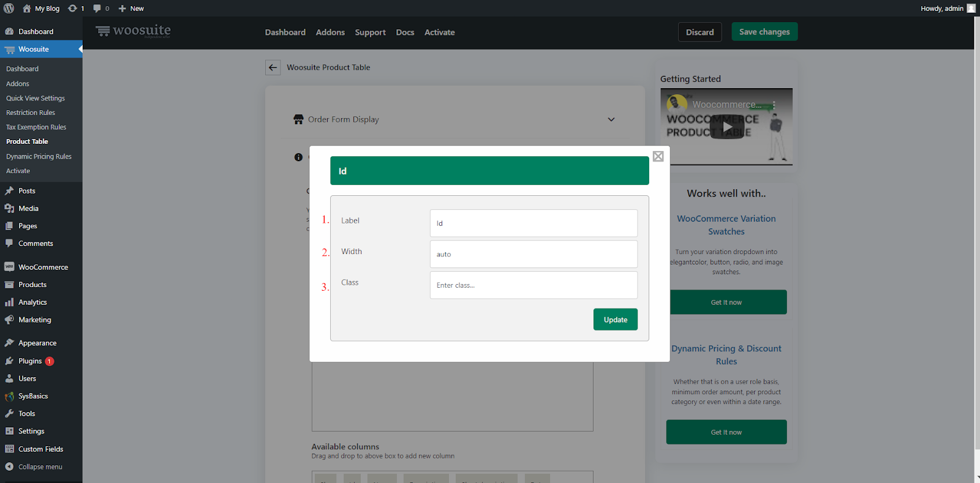Edit the Width input field
Viewport: 980px width, 483px height.
(x=533, y=254)
